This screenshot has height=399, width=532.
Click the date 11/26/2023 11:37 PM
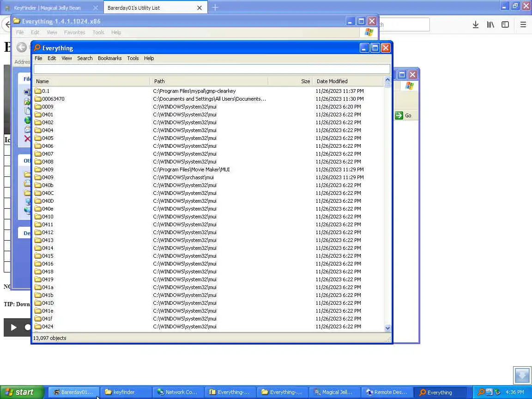339,91
